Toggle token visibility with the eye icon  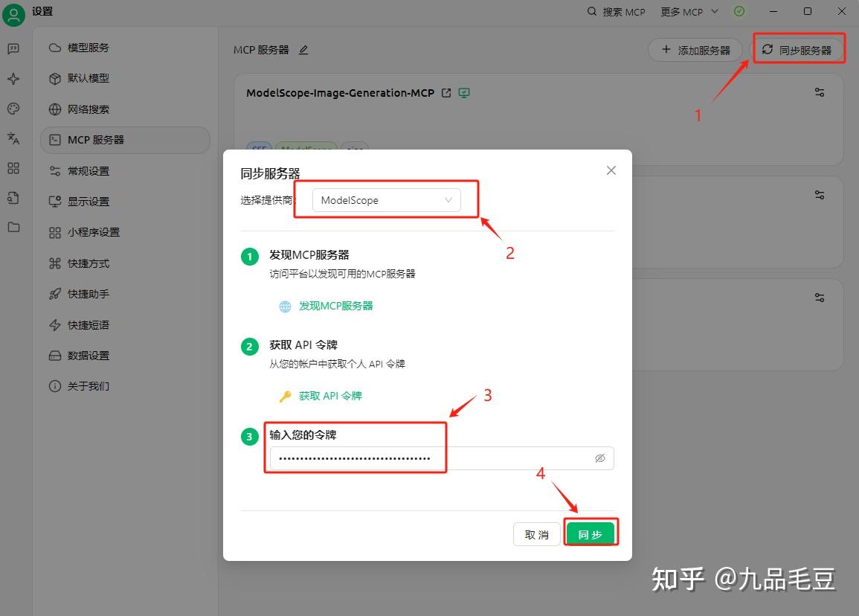click(600, 458)
